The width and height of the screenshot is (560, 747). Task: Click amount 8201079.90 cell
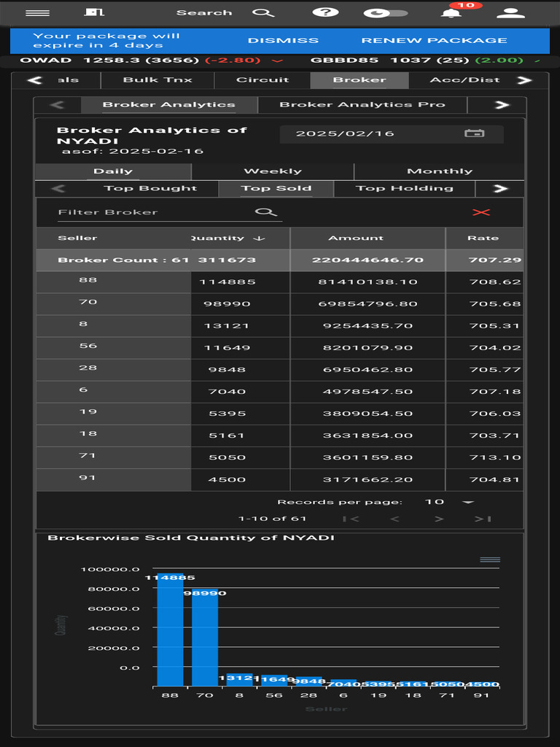pyautogui.click(x=367, y=348)
